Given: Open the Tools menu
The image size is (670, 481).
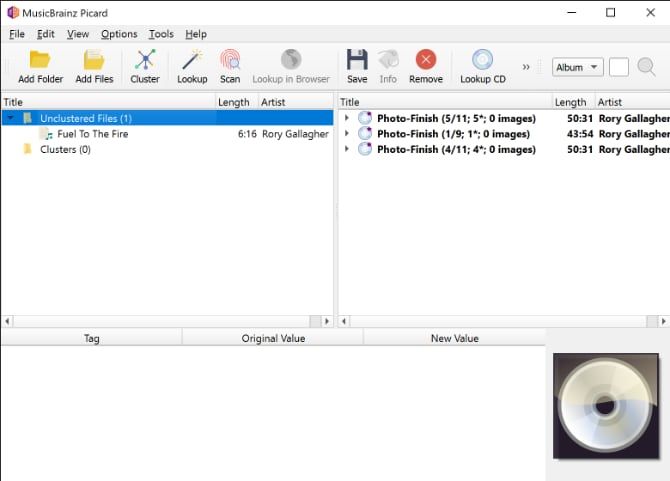Looking at the screenshot, I should [161, 34].
